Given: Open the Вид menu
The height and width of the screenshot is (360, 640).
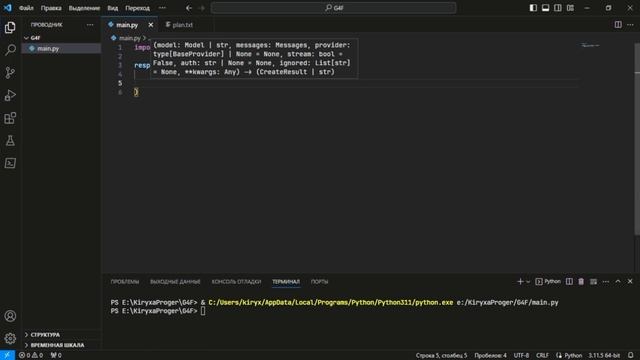Looking at the screenshot, I should pos(113,8).
